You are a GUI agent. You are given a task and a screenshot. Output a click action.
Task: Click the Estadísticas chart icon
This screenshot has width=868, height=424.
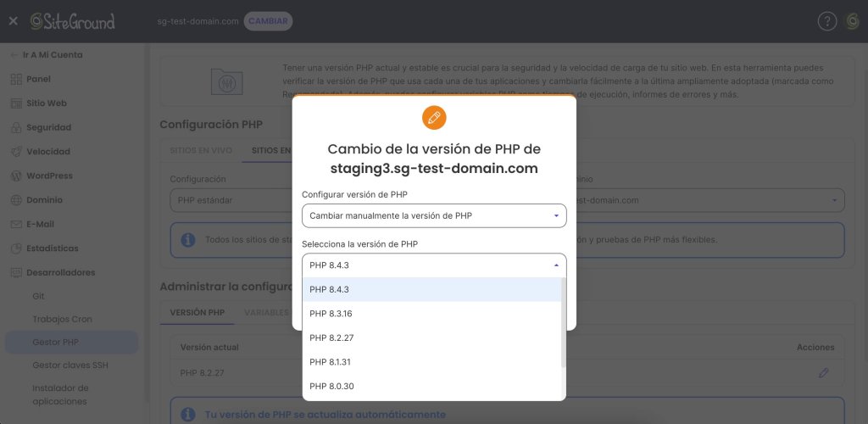(16, 248)
